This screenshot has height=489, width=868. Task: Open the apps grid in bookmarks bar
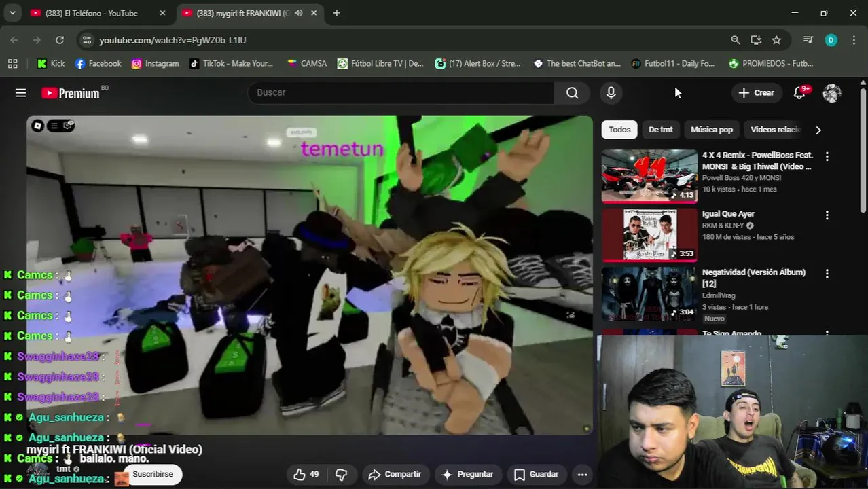point(12,63)
